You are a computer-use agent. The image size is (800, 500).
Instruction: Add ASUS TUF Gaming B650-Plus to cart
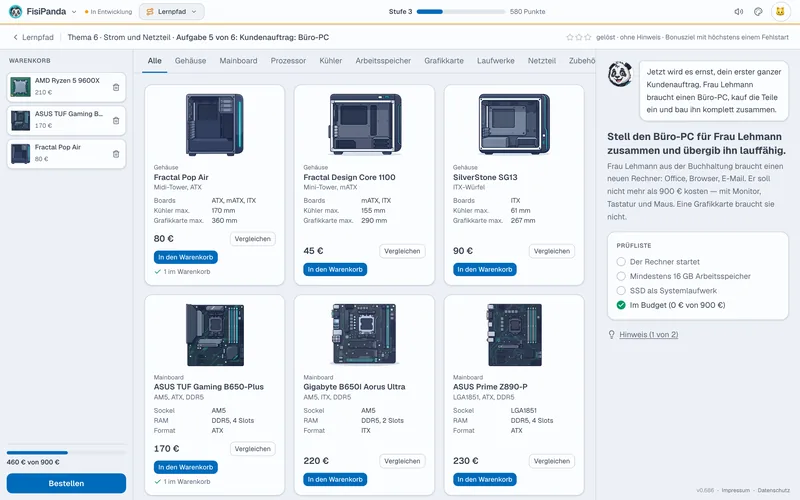click(x=186, y=467)
